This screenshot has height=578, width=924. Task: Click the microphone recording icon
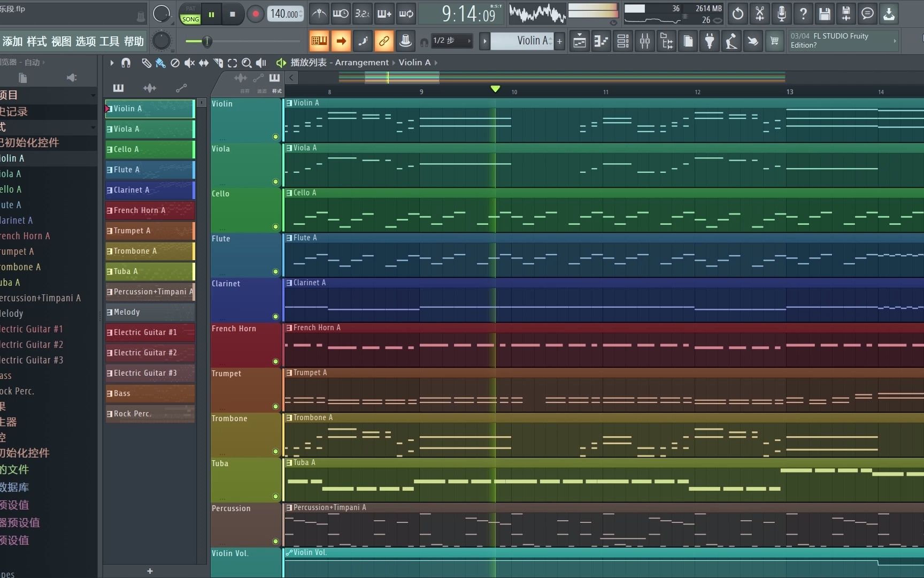coord(781,14)
